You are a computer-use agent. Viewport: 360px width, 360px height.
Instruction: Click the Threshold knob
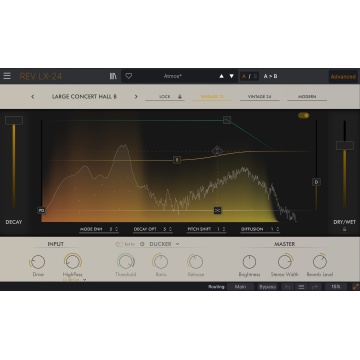[x=126, y=262]
